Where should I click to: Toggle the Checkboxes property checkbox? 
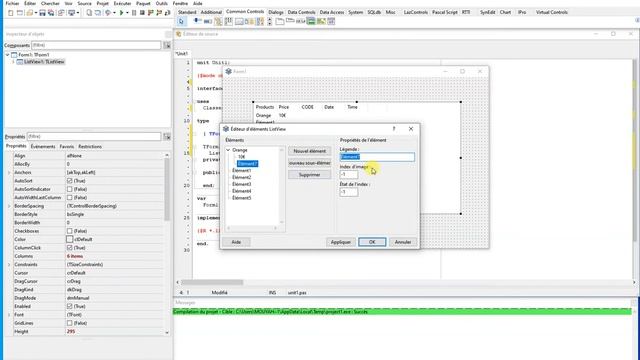69,231
